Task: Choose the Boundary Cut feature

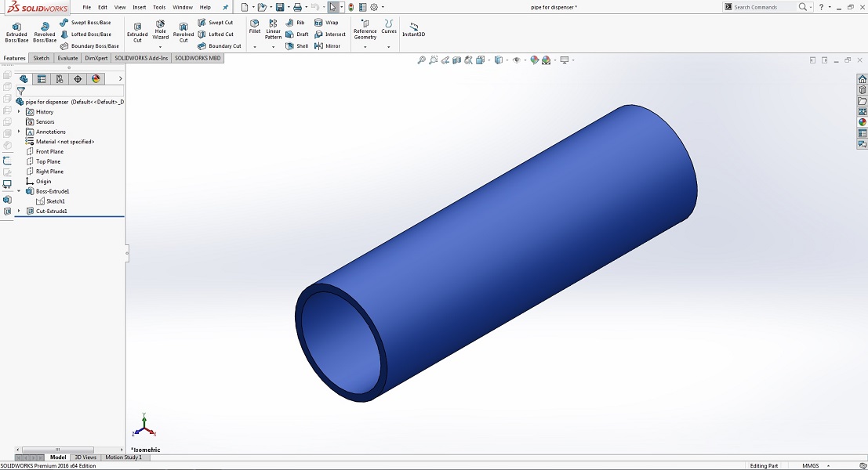Action: point(220,46)
